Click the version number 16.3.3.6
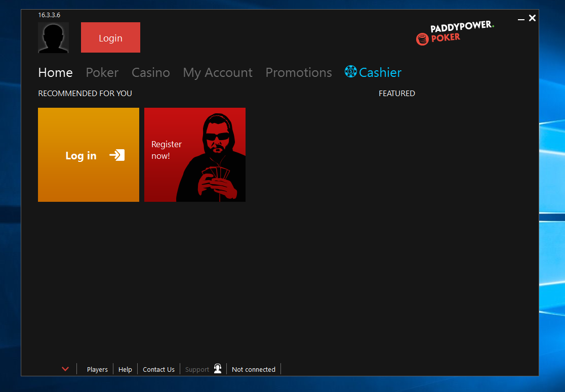This screenshot has height=392, width=565. (50, 15)
